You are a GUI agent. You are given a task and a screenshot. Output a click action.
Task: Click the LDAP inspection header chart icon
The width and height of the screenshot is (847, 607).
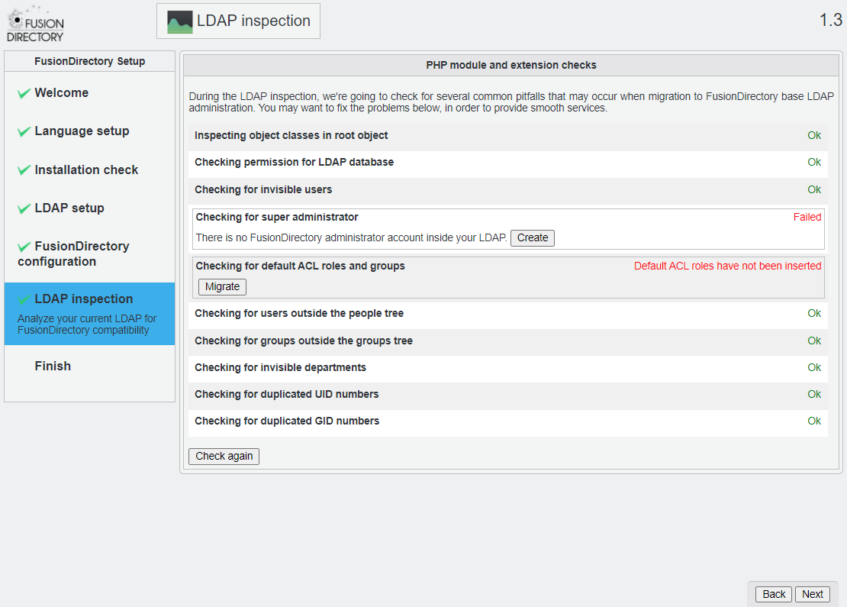180,21
